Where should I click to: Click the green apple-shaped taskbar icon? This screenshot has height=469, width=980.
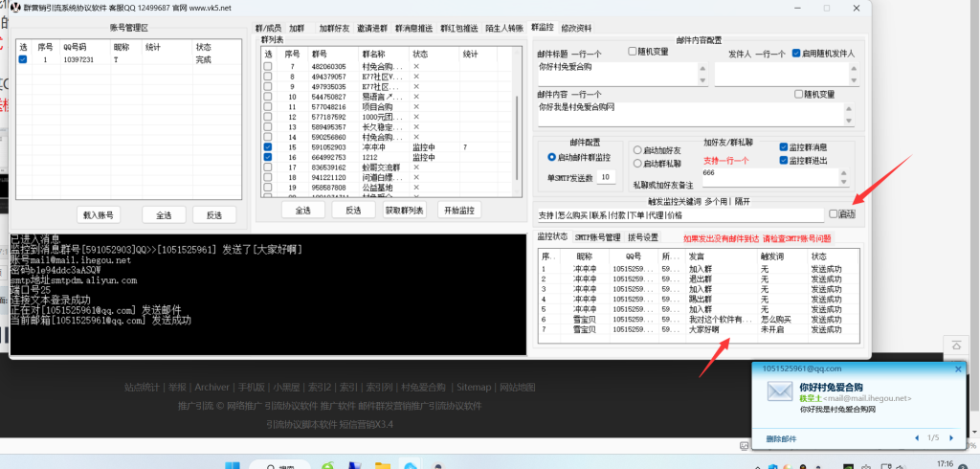327,466
